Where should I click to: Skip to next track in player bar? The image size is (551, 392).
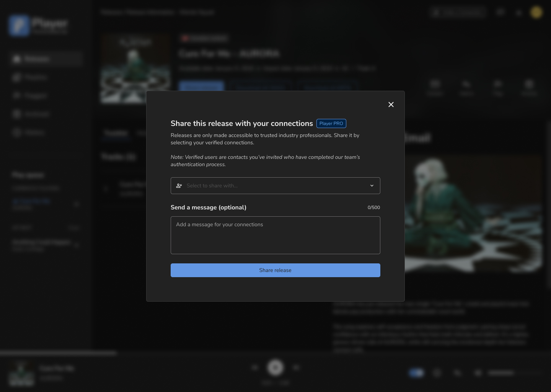(296, 367)
